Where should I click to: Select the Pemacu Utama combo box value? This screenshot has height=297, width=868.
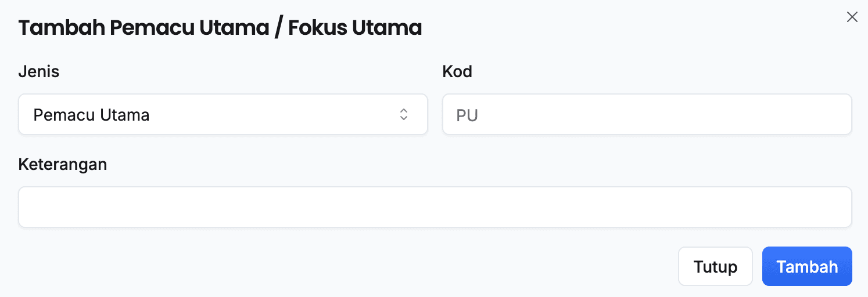pos(92,115)
